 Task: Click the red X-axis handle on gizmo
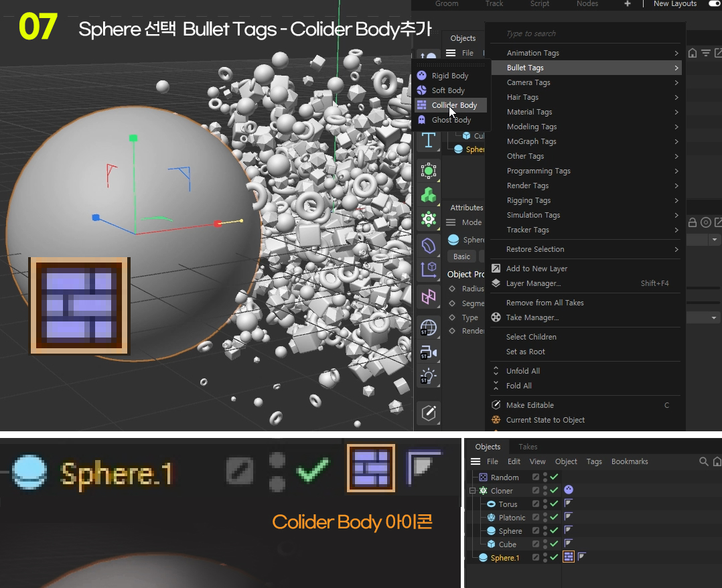pos(217,224)
